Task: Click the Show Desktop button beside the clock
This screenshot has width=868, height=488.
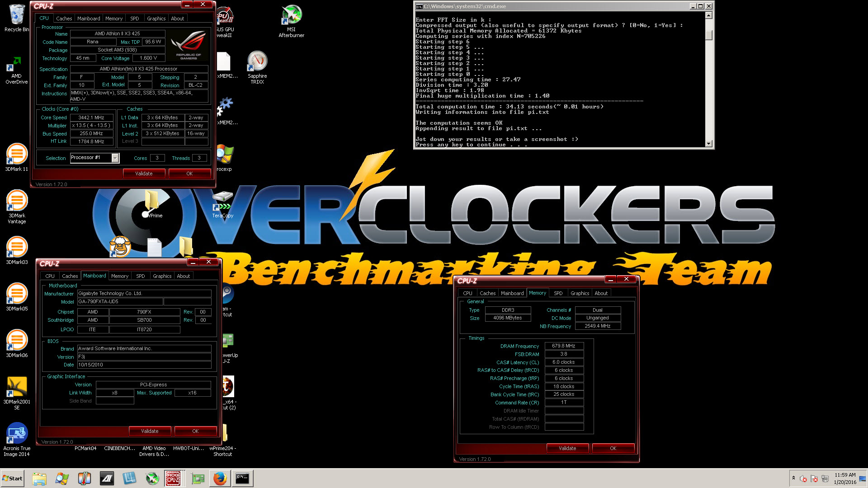Action: [x=863, y=478]
